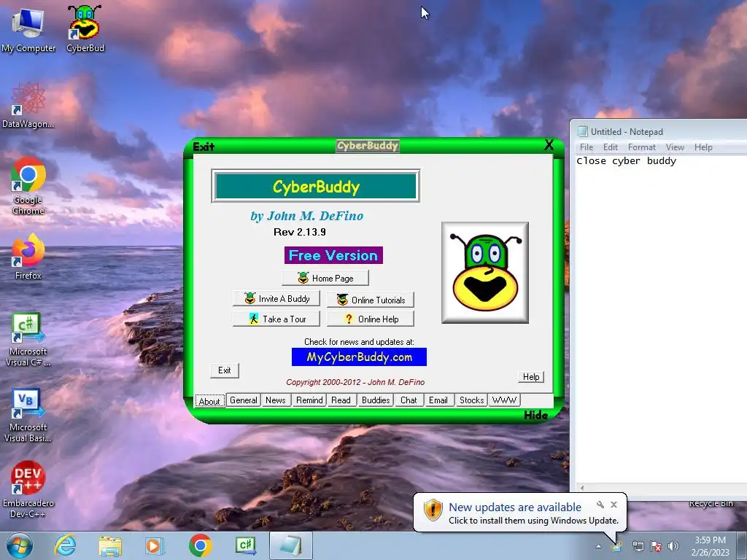Select the Google Chrome desktop shortcut

tap(28, 186)
